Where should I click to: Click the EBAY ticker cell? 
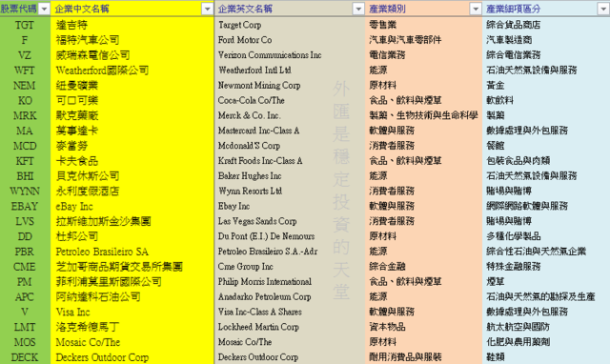tap(26, 206)
